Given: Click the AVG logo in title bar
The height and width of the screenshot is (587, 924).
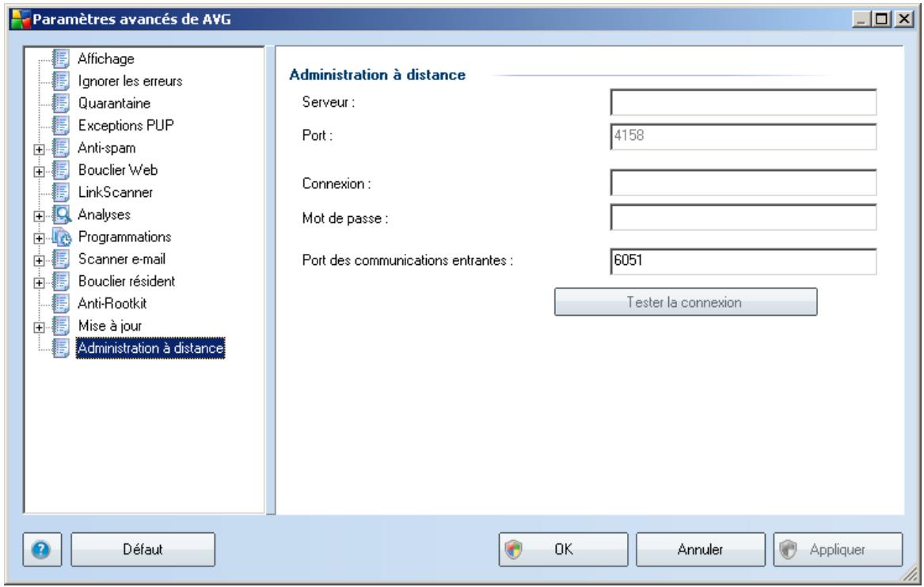Looking at the screenshot, I should pyautogui.click(x=21, y=19).
